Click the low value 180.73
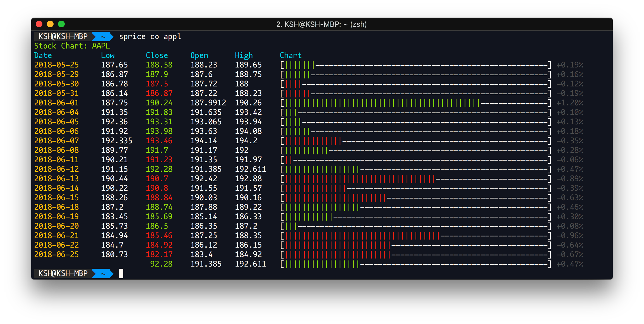The height and width of the screenshot is (324, 644). pyautogui.click(x=114, y=254)
